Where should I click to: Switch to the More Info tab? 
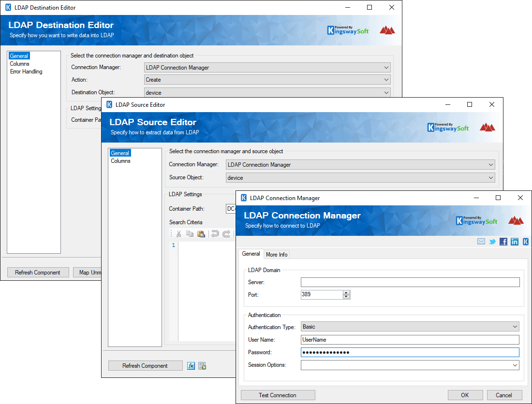tap(277, 254)
